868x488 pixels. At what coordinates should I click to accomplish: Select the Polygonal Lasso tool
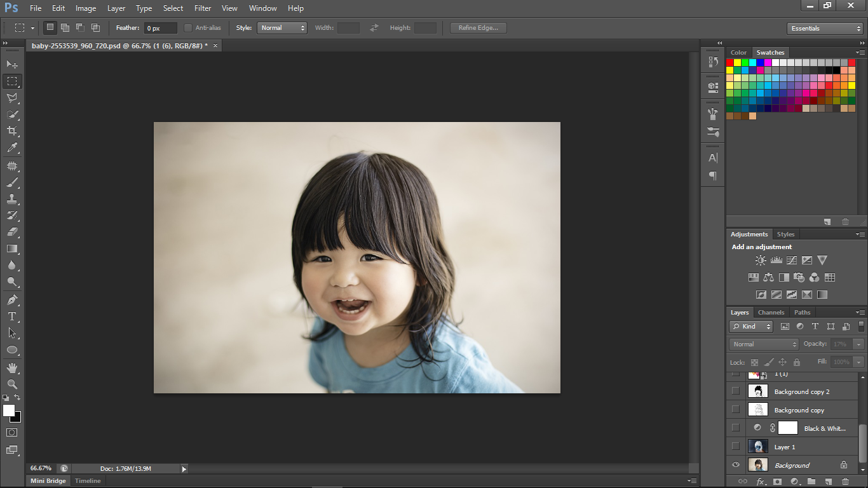[x=12, y=98]
